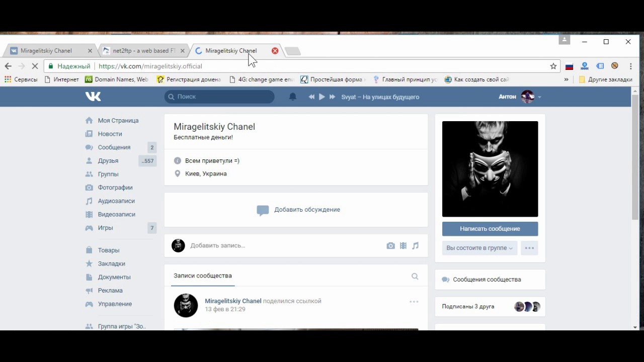Viewport: 644px width, 362px height.
Task: Open the notifications bell
Action: coord(293,97)
